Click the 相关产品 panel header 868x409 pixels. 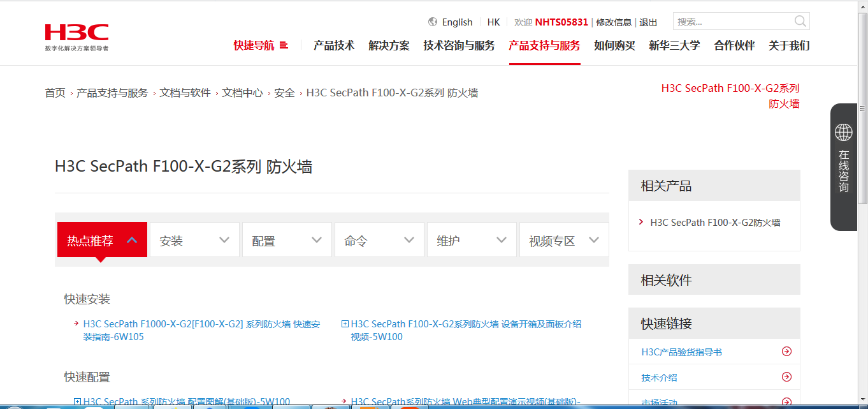click(714, 186)
